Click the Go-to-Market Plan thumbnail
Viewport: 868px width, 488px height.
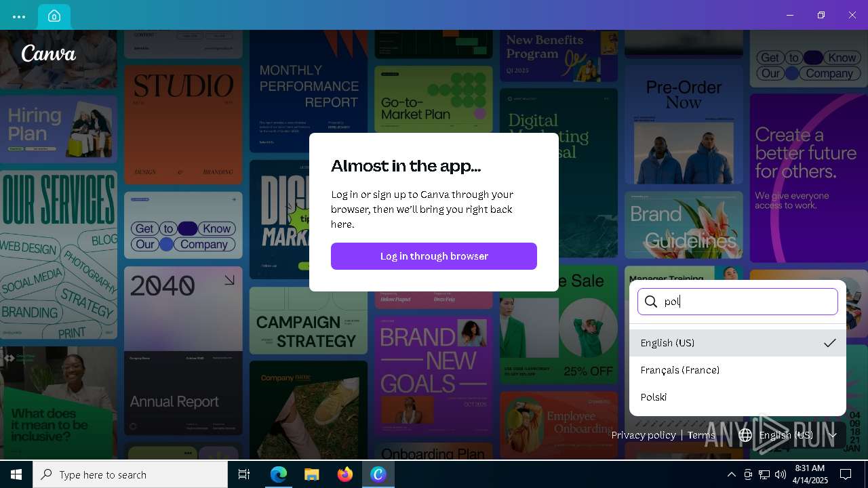pyautogui.click(x=434, y=99)
